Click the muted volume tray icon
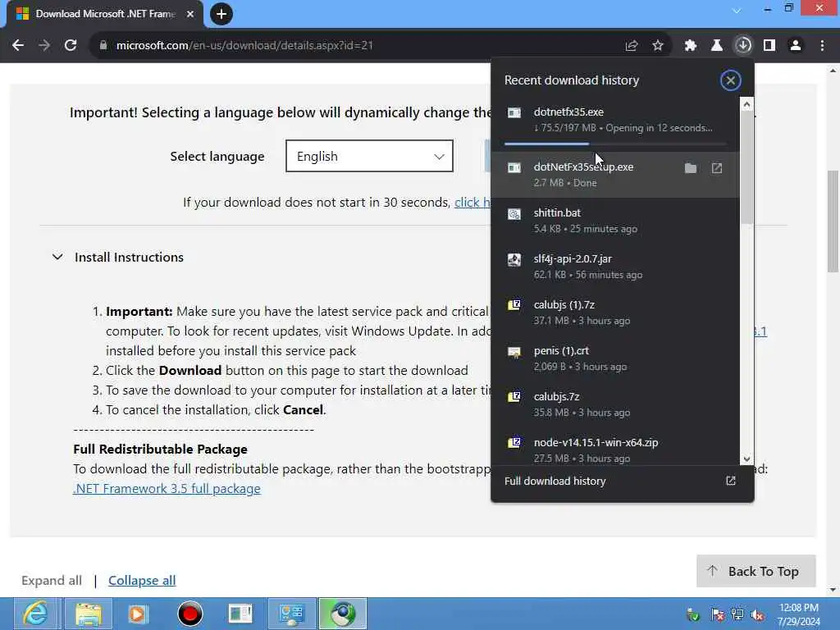The width and height of the screenshot is (840, 630). 757,614
